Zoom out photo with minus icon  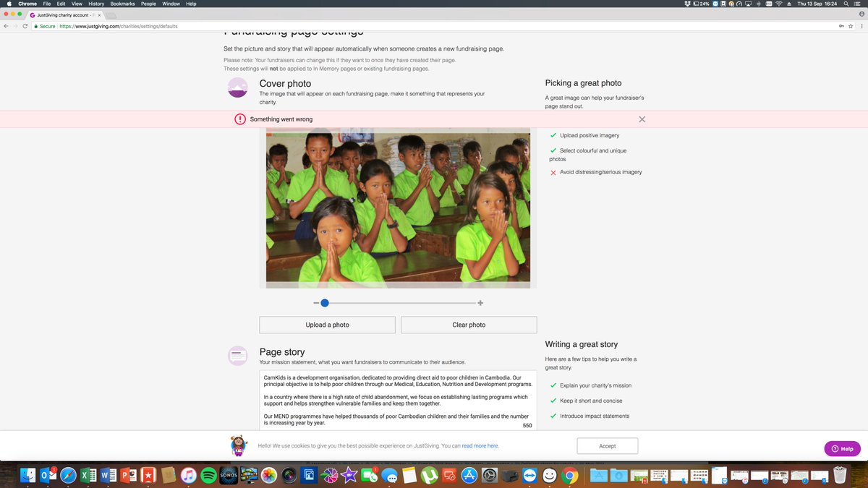coord(316,303)
